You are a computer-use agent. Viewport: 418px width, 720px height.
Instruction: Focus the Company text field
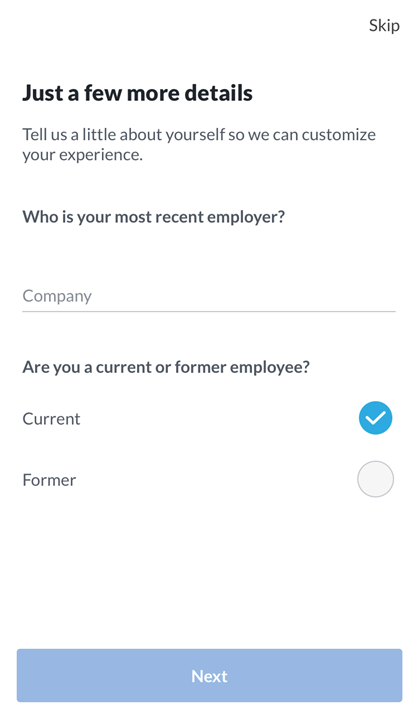coord(209,296)
